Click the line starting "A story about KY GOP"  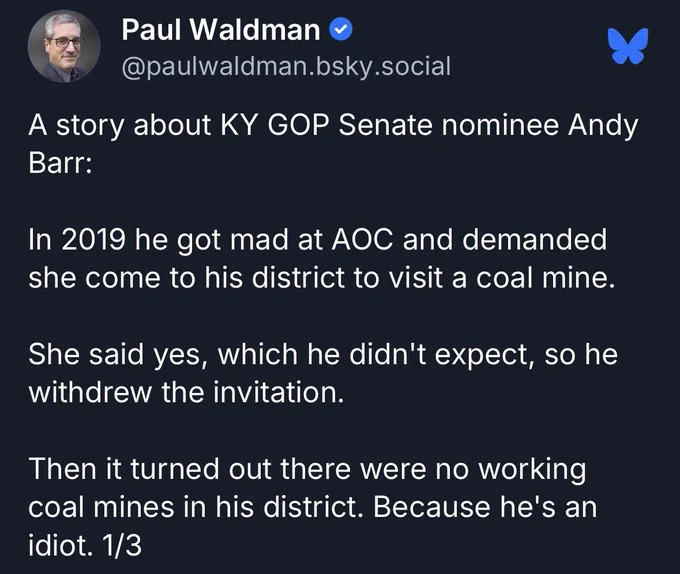click(x=333, y=126)
